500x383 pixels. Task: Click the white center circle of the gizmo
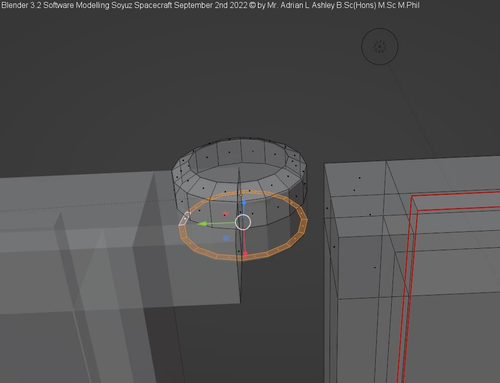pyautogui.click(x=243, y=222)
